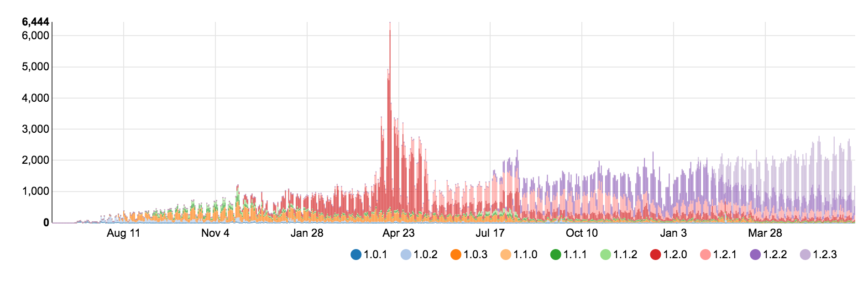The width and height of the screenshot is (868, 281).
Task: Click the purple 1.2.2 legend circle
Action: [755, 255]
